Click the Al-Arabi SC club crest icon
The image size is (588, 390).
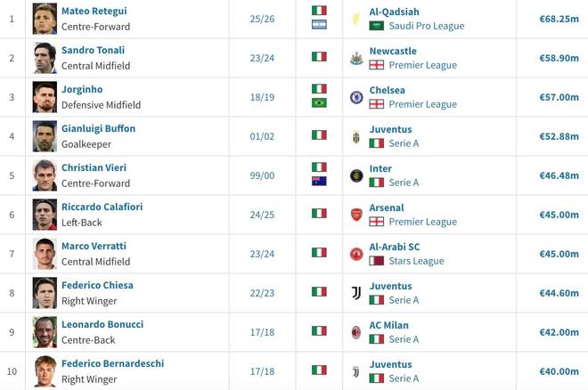(x=356, y=254)
